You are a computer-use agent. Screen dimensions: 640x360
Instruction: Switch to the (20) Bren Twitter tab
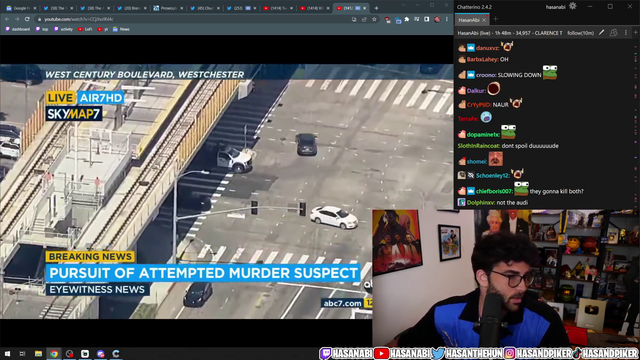point(131,8)
